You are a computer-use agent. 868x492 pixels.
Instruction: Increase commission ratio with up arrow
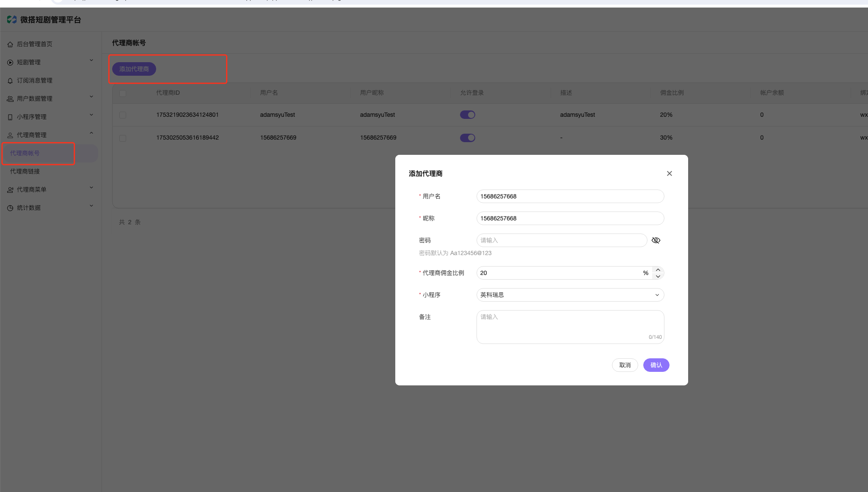pyautogui.click(x=658, y=270)
